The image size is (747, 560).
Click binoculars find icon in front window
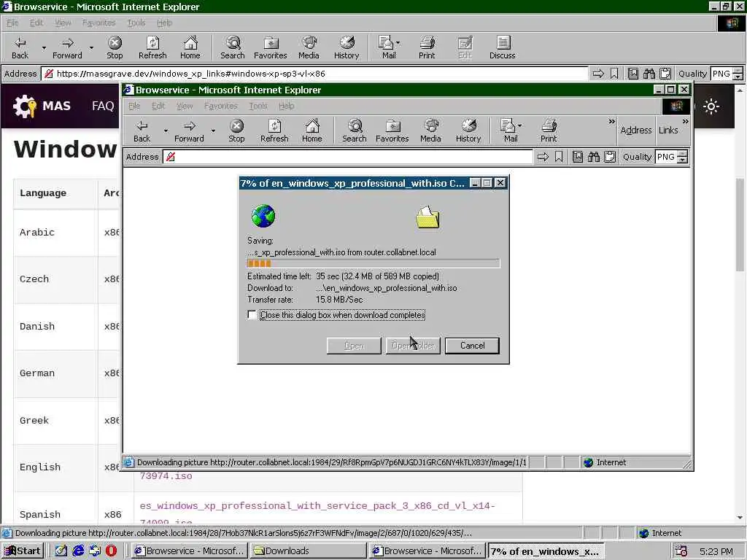pyautogui.click(x=594, y=157)
